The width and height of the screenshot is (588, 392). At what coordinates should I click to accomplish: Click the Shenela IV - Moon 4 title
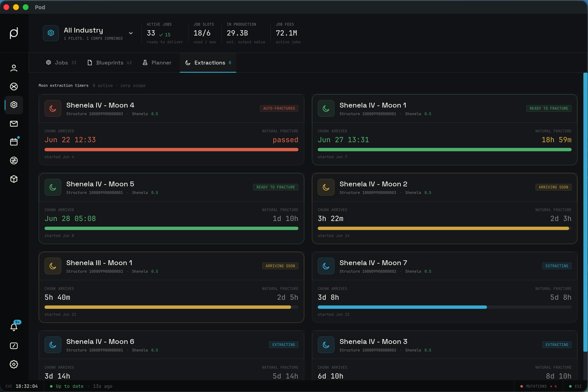[x=100, y=105]
